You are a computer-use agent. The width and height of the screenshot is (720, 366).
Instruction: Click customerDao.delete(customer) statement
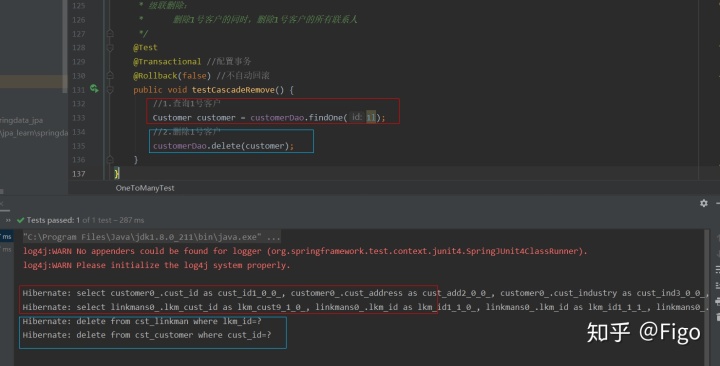click(223, 146)
